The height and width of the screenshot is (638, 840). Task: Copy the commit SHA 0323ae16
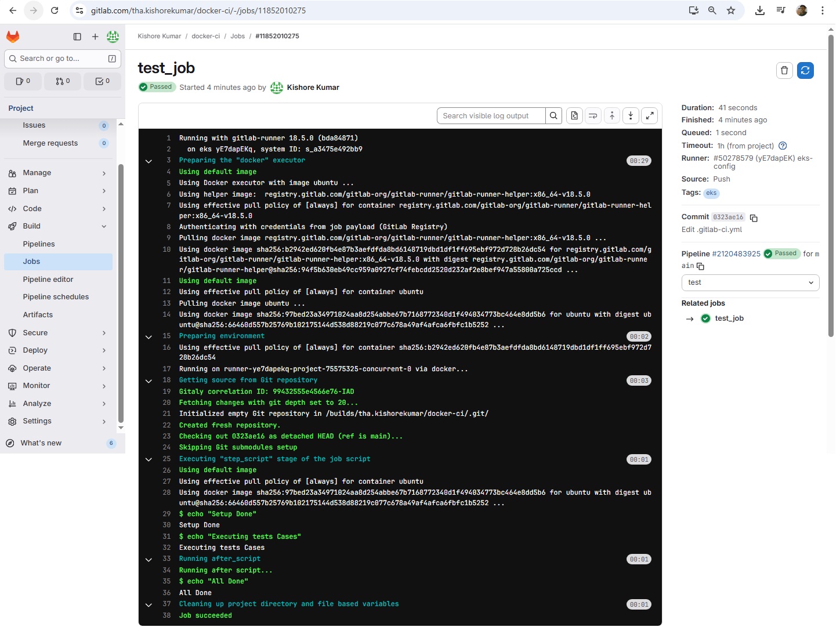[754, 218]
